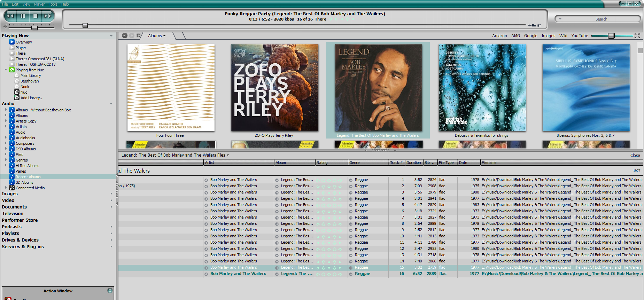Open the DSD Albums view
The image size is (644, 300).
[x=26, y=149]
